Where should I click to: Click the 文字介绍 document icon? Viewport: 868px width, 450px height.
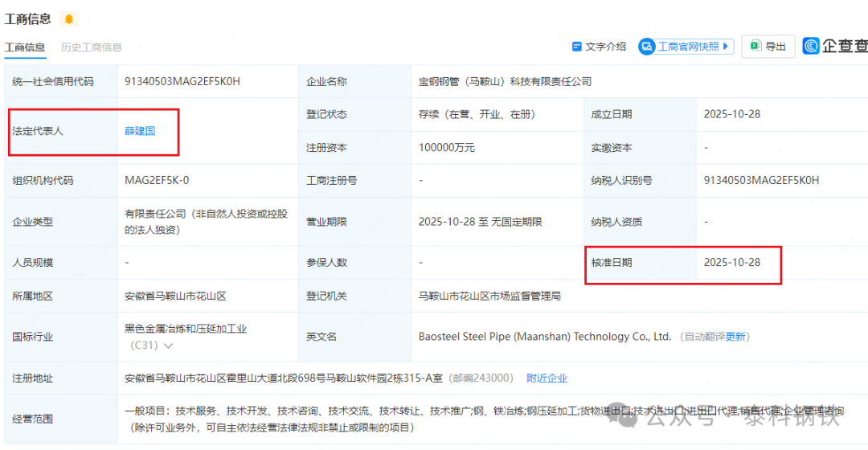(576, 47)
